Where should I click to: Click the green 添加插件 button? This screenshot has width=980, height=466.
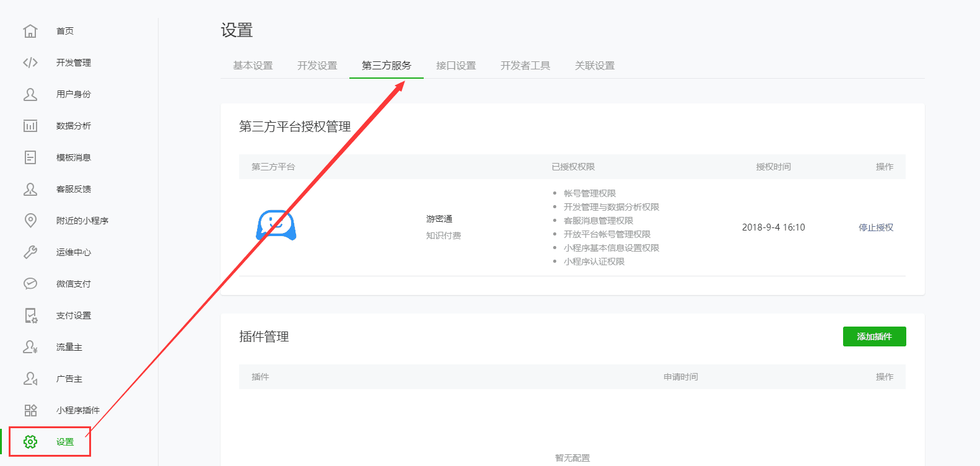(x=874, y=336)
